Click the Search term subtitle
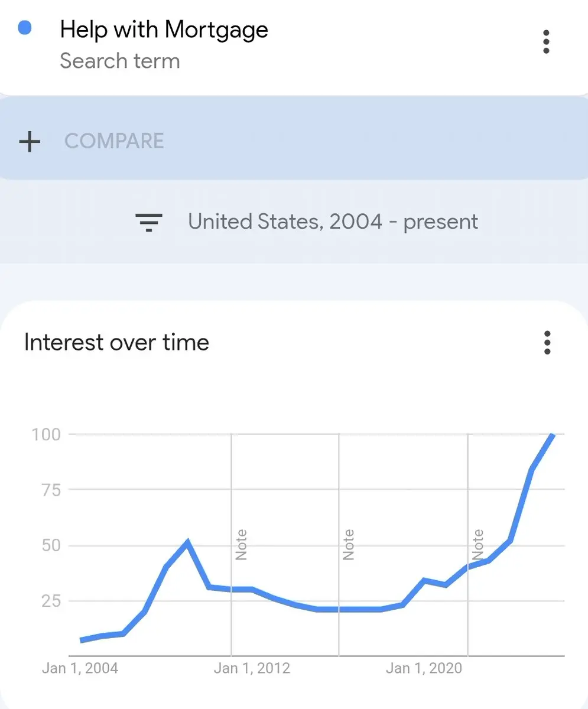The width and height of the screenshot is (588, 709). pyautogui.click(x=120, y=61)
